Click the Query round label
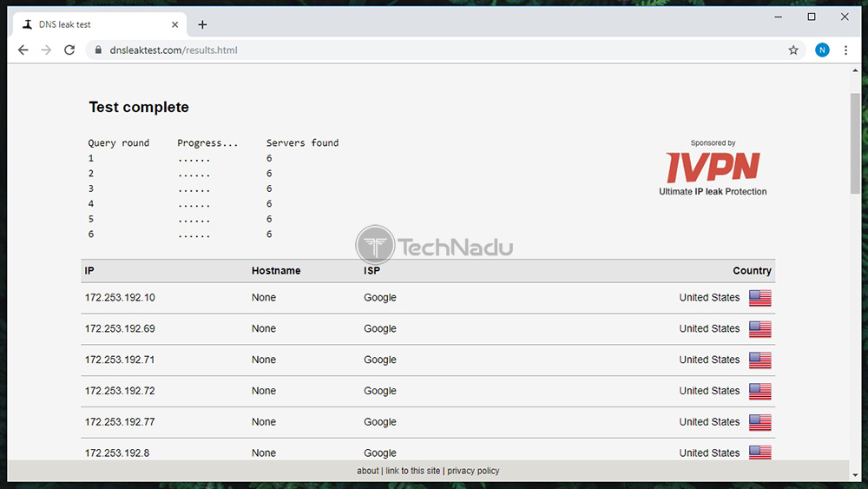The width and height of the screenshot is (868, 489). (118, 143)
